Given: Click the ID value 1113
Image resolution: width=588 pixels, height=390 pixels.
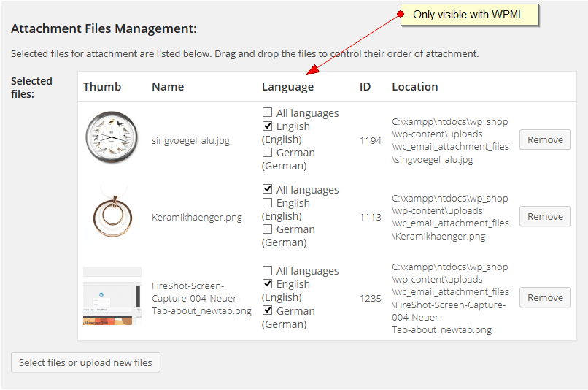Looking at the screenshot, I should pos(371,218).
